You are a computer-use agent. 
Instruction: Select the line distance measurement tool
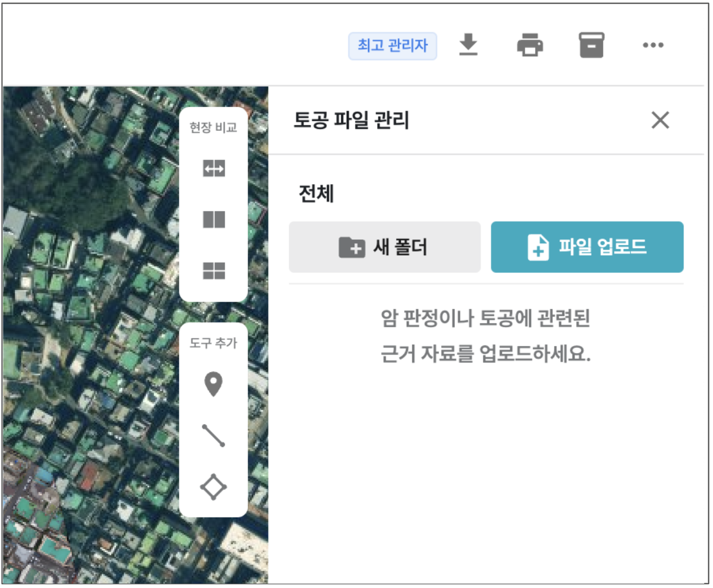(213, 436)
